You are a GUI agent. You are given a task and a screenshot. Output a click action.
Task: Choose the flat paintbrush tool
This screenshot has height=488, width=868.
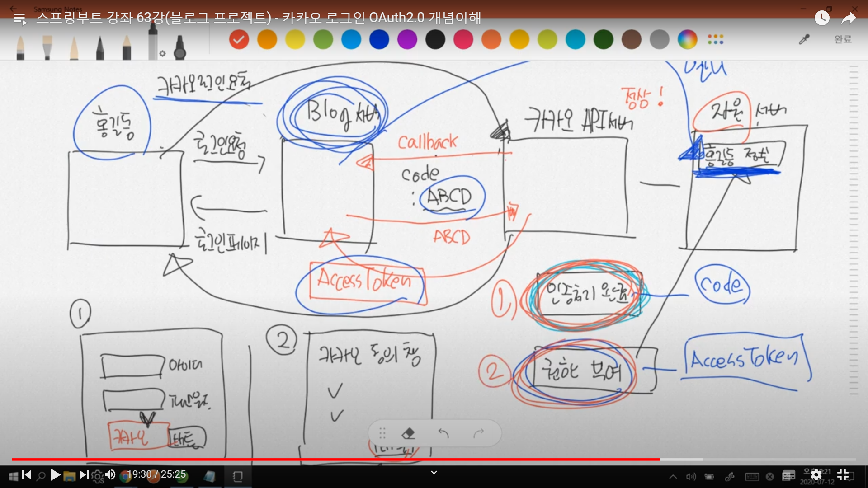coord(47,47)
